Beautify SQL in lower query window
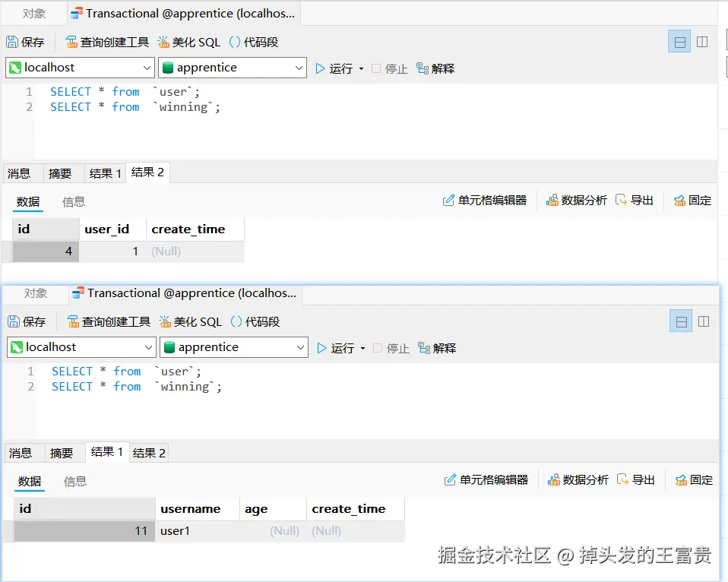Viewport: 728px width, 582px height. point(190,321)
